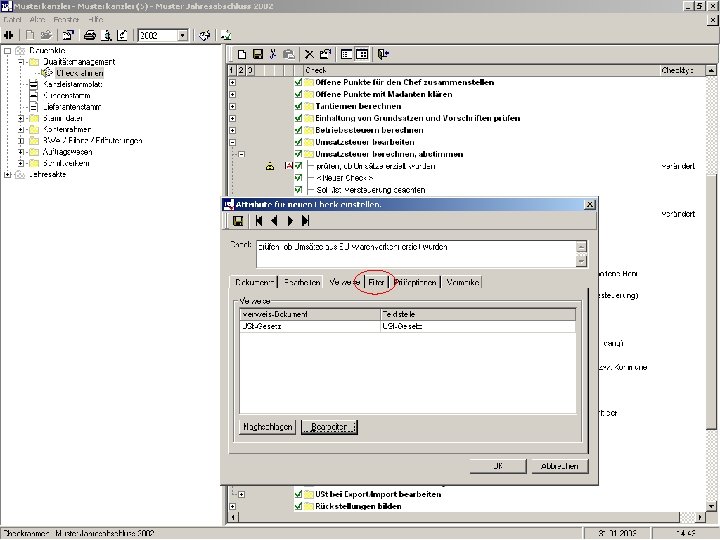
Task: Click the Abbrechen button
Action: click(559, 466)
